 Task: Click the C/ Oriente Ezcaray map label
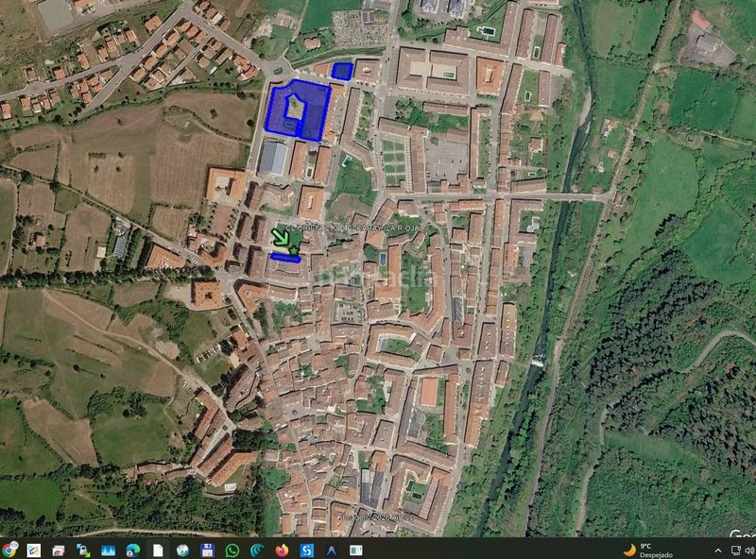click(x=353, y=228)
